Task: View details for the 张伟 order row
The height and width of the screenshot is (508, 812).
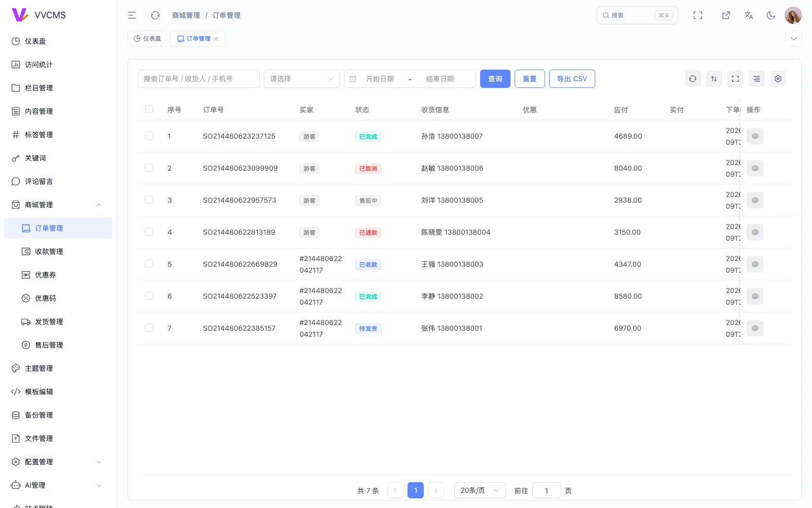Action: pyautogui.click(x=755, y=328)
